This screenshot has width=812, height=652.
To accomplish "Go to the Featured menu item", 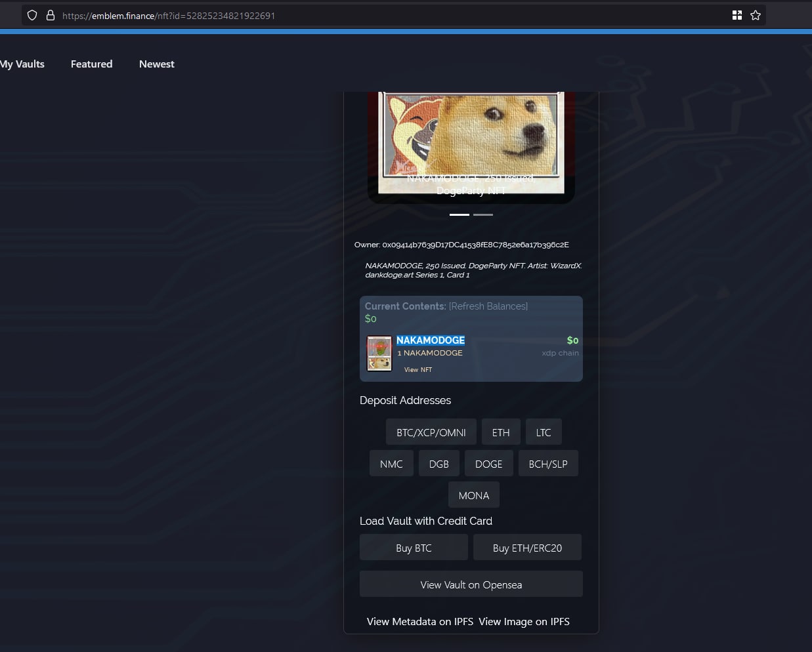I will (x=91, y=64).
